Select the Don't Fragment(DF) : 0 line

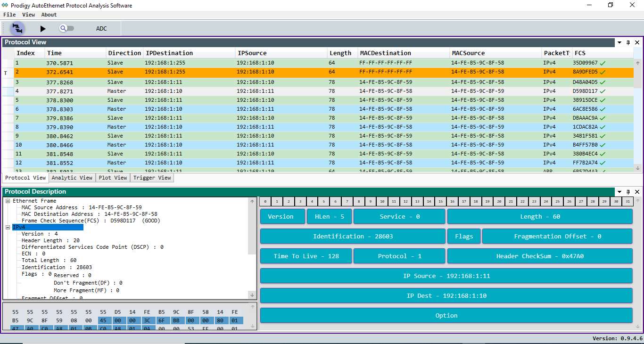tap(88, 283)
